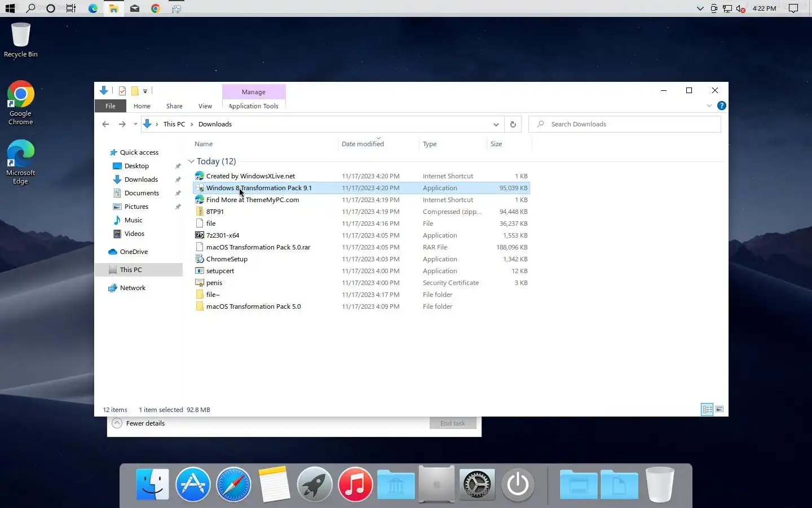The height and width of the screenshot is (508, 812).
Task: Open the documents folder icon in dock
Action: pyautogui.click(x=619, y=484)
